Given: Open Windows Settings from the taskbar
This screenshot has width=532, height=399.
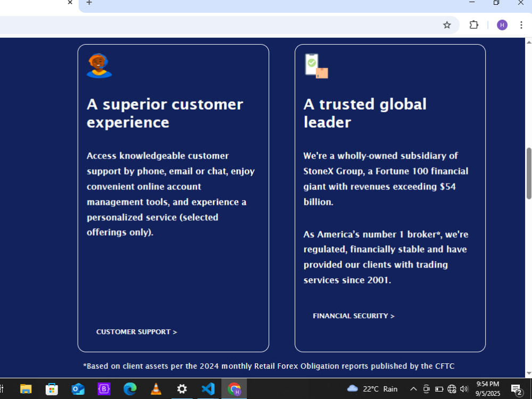Looking at the screenshot, I should click(182, 389).
